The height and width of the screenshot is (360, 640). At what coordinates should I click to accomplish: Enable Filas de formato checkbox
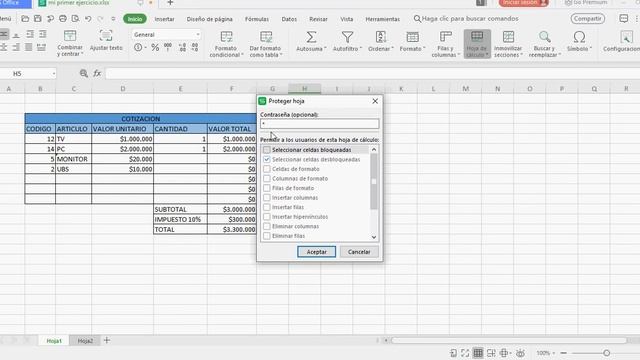coord(267,188)
